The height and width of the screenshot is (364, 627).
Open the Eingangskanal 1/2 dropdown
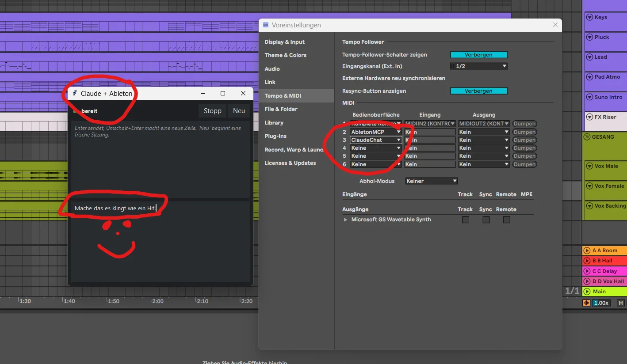click(479, 66)
